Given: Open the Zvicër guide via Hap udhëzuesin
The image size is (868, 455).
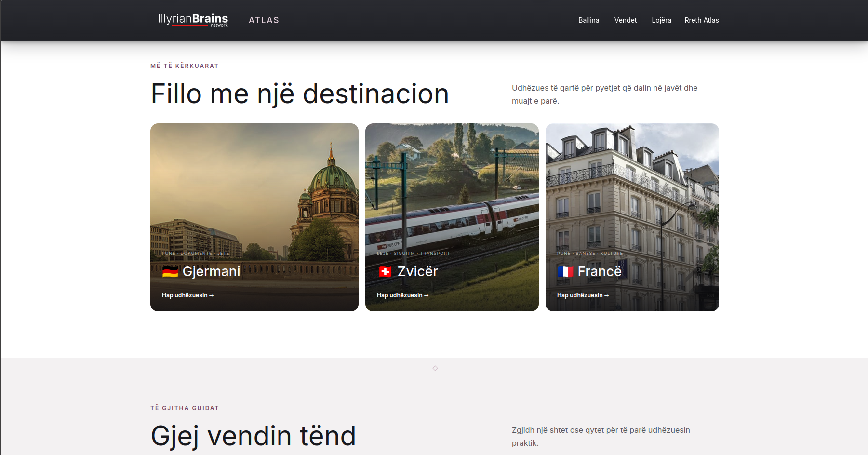Looking at the screenshot, I should (x=403, y=295).
